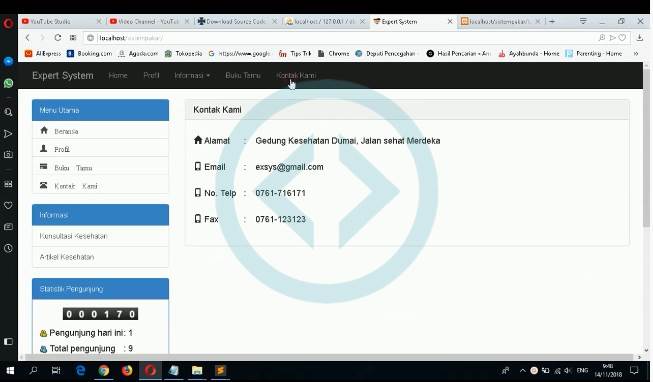Expand Informasi dropdown menu

click(x=192, y=75)
